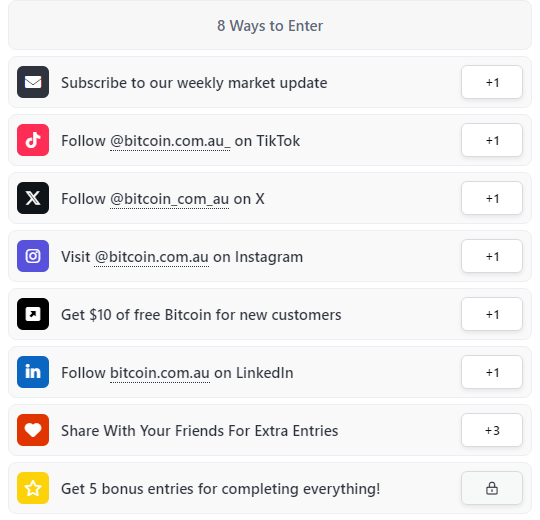Click the locked padlock bonus entries button
Viewport: 540px width, 520px height.
point(492,488)
